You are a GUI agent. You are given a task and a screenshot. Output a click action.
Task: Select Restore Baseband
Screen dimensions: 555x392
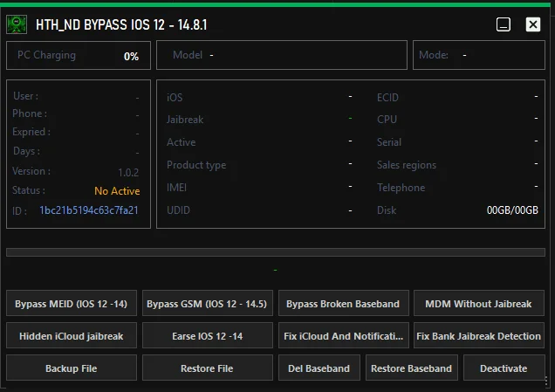pos(411,368)
